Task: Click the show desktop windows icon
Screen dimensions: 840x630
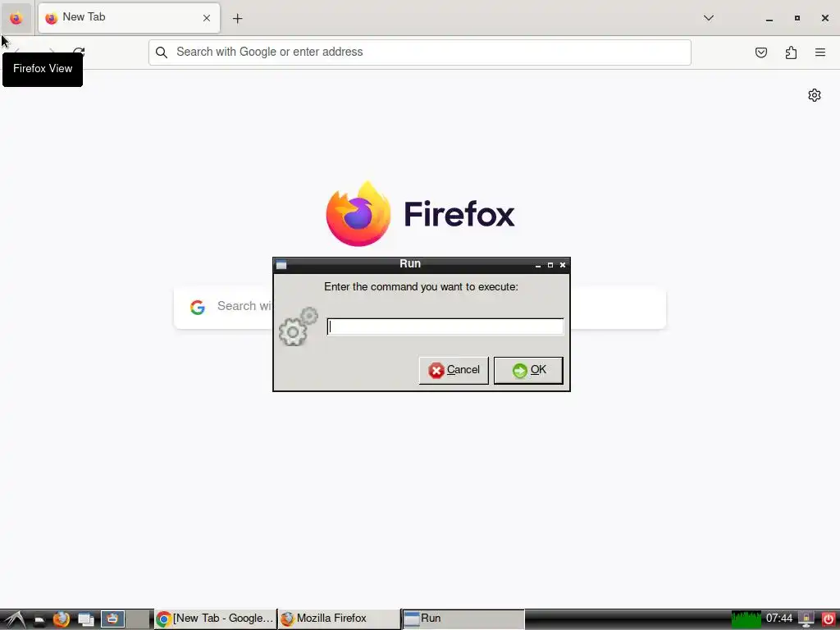Action: click(85, 620)
